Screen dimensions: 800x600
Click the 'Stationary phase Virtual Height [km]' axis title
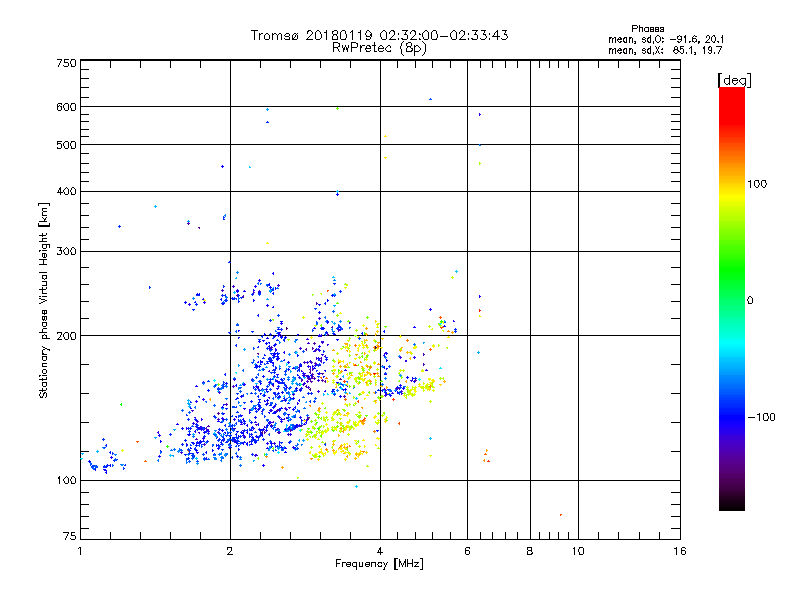pos(44,301)
